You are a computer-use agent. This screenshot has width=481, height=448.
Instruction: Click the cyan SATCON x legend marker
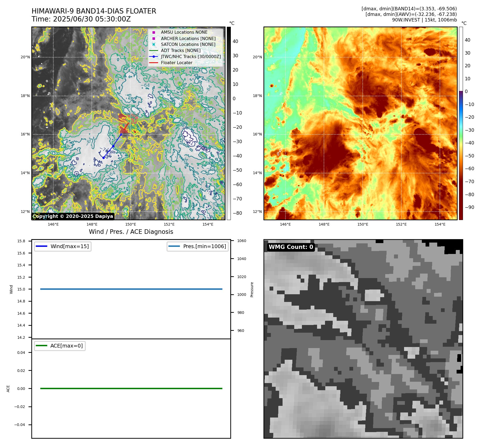[154, 45]
